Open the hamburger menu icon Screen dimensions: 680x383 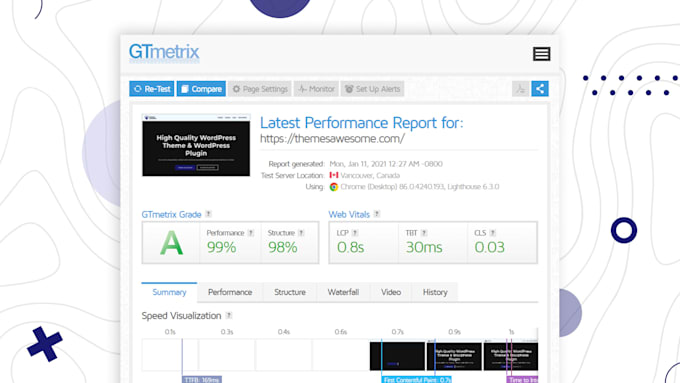541,54
